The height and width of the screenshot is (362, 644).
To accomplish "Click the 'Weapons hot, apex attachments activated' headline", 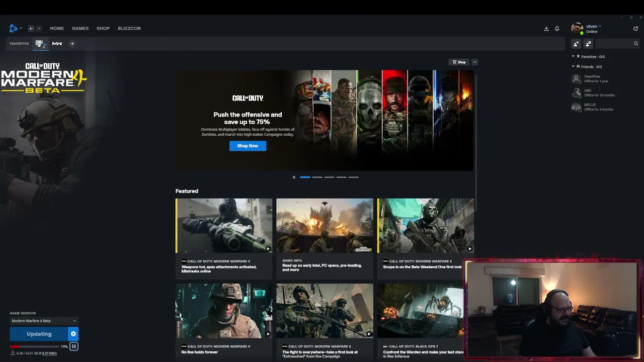I will tap(219, 269).
